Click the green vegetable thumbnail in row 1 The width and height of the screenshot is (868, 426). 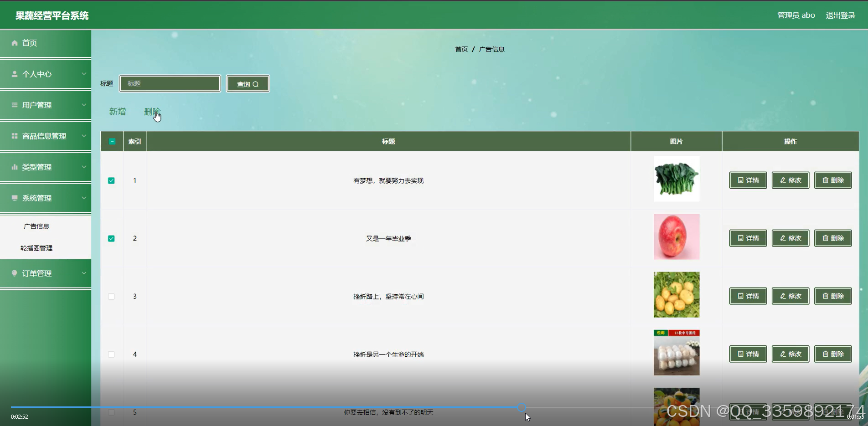[x=677, y=179]
